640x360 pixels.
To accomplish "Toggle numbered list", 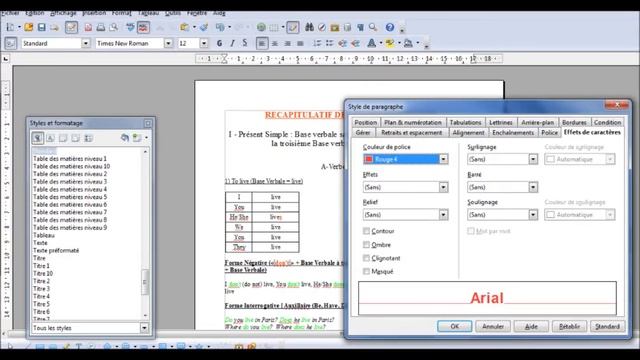I will pyautogui.click(x=317, y=43).
